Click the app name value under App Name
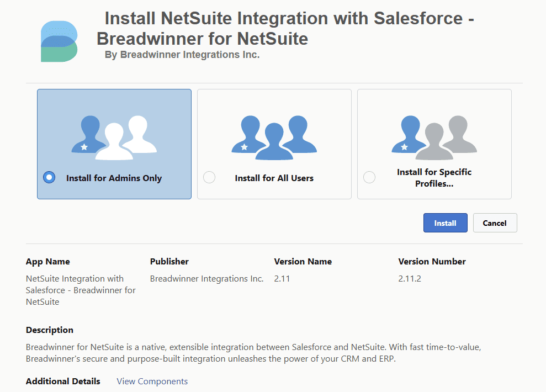546x392 pixels. tap(81, 290)
